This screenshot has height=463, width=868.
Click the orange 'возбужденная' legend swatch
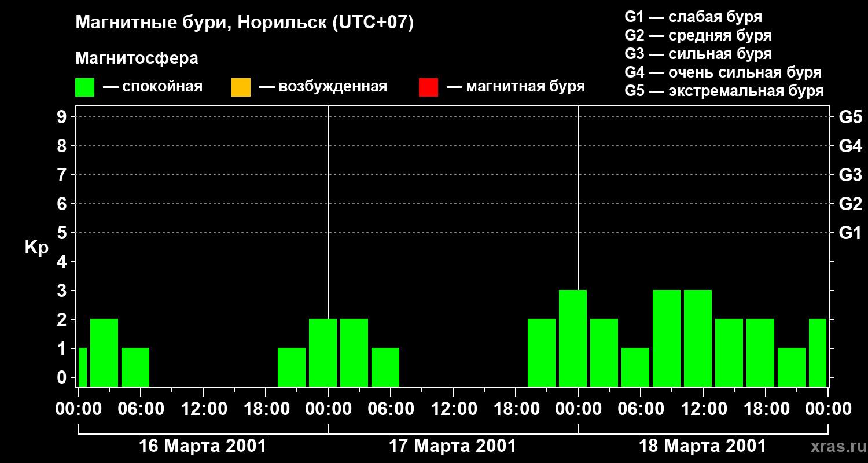[241, 87]
